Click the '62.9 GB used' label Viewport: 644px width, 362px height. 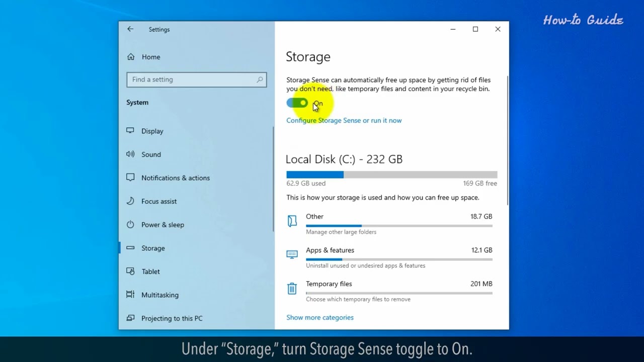tap(306, 184)
